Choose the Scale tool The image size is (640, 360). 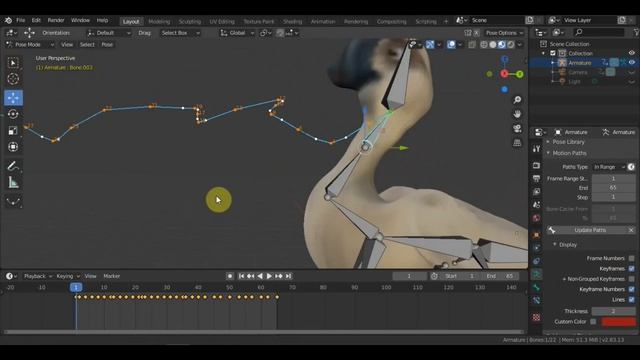point(13,131)
